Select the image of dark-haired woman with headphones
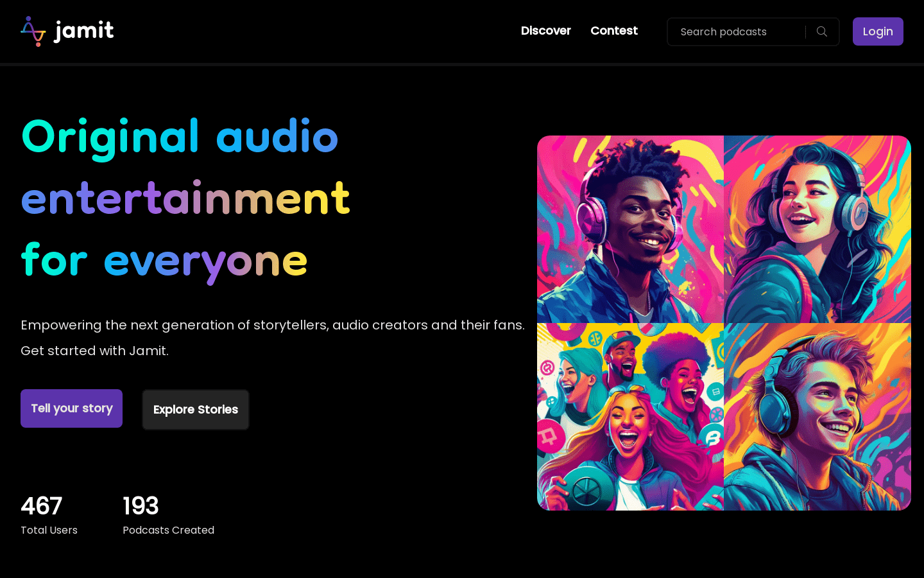The image size is (924, 578). coord(817,229)
